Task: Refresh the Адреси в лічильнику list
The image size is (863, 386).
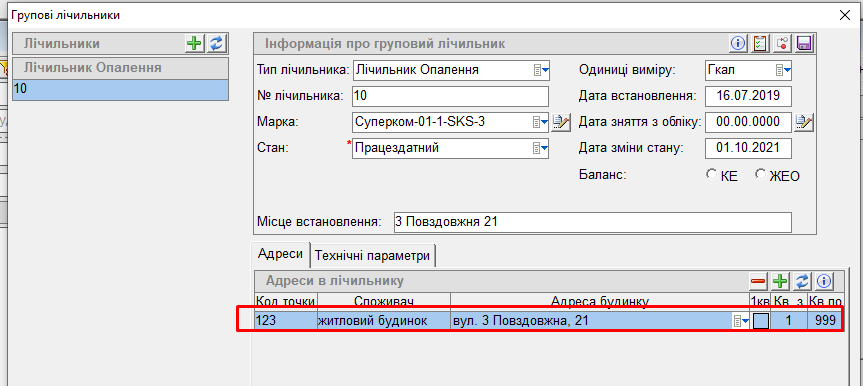Action: coord(802,281)
